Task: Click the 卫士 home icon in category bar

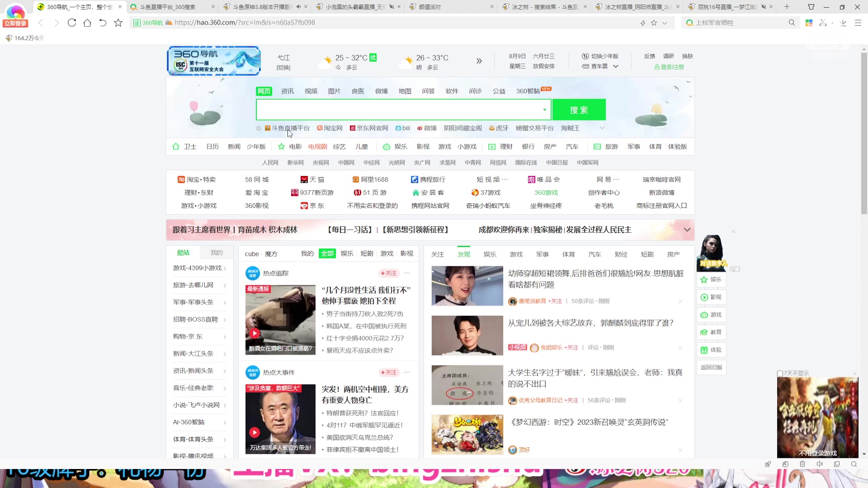Action: click(176, 146)
